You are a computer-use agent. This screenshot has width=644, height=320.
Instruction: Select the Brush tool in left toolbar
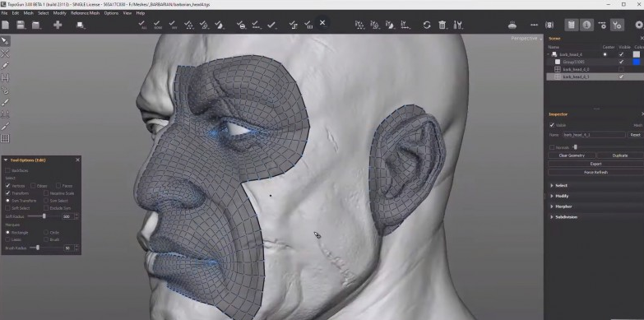(x=5, y=102)
